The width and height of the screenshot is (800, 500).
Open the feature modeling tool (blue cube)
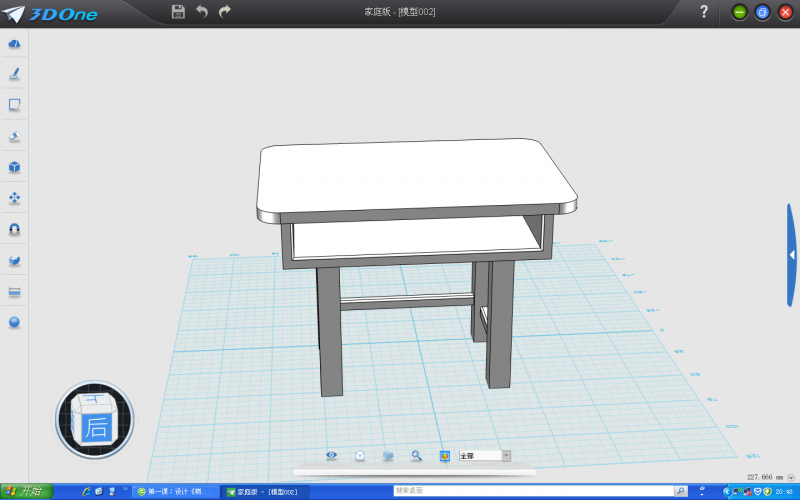(14, 167)
